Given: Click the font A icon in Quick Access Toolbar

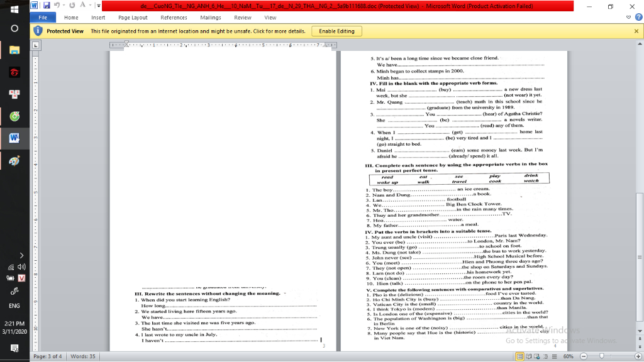Looking at the screenshot, I should 82,5.
